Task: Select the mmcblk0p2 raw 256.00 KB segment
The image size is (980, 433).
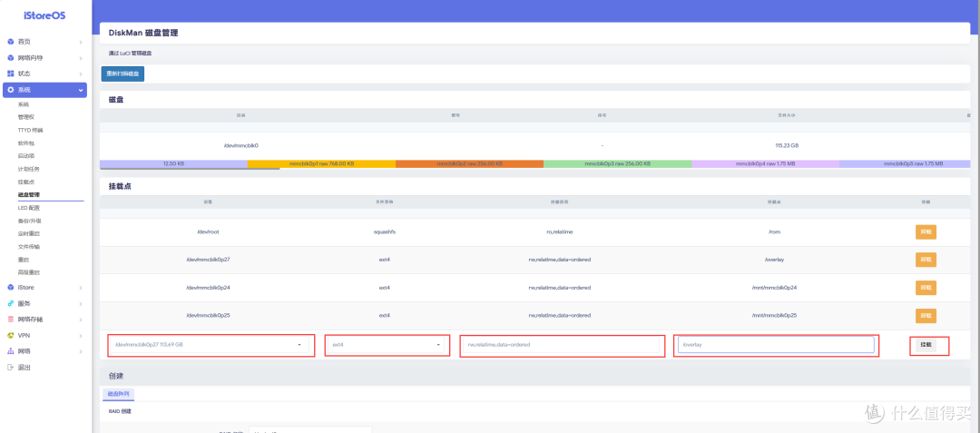Action: [x=469, y=163]
